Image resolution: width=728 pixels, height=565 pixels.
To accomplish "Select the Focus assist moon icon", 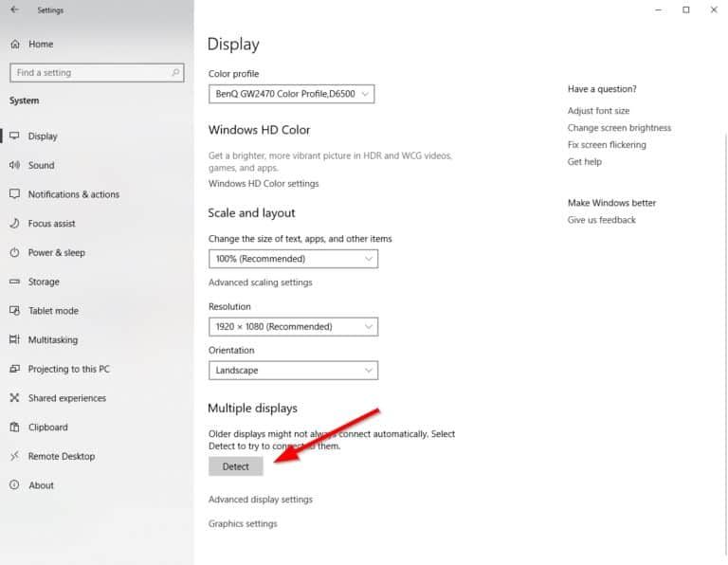I will (x=14, y=224).
